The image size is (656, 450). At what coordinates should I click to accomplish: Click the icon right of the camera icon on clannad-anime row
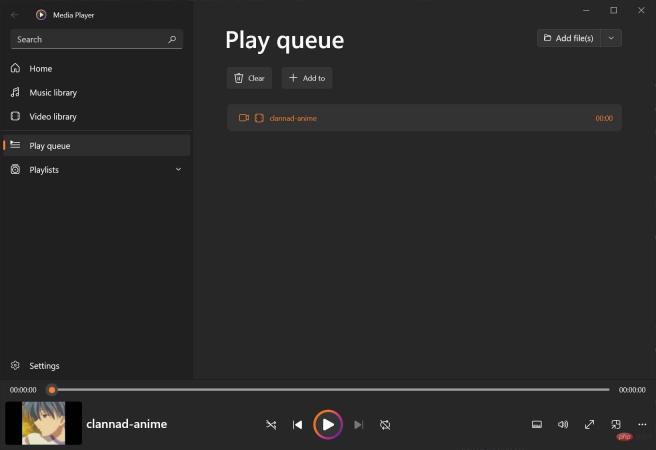point(259,118)
